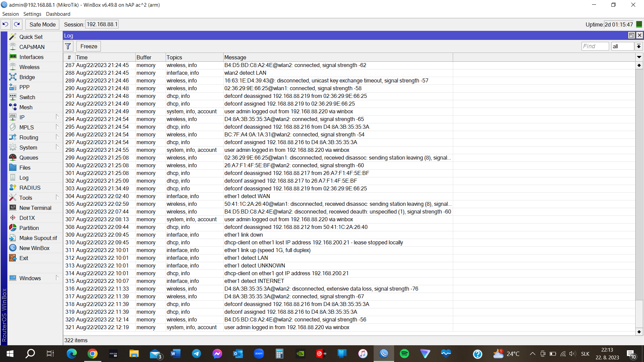Click Make Supout.rif icon
This screenshot has width=644, height=362.
click(x=13, y=238)
